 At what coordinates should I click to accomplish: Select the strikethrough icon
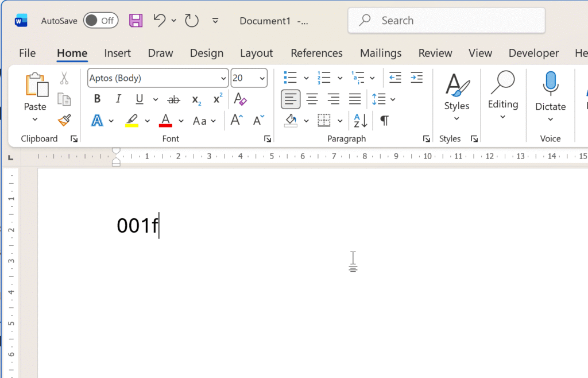(x=173, y=99)
